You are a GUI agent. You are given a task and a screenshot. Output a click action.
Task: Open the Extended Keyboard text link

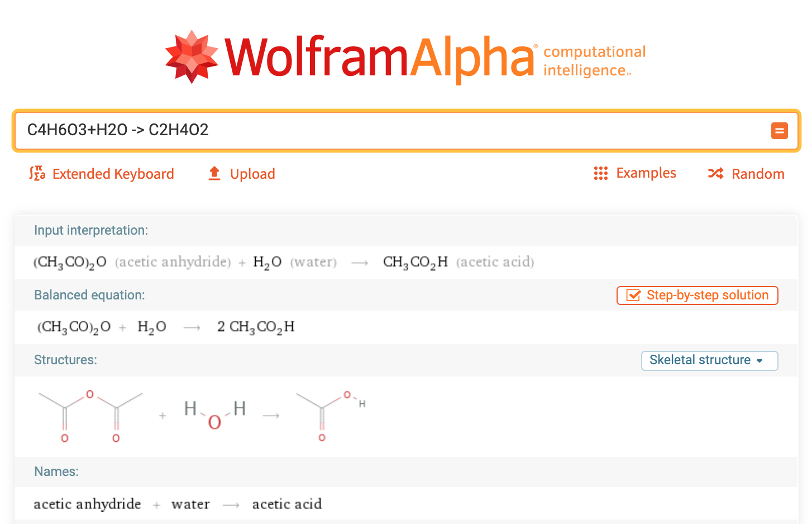point(113,174)
